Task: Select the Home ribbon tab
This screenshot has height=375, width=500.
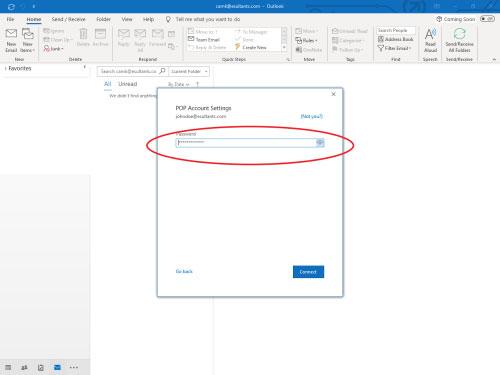Action: tap(34, 19)
